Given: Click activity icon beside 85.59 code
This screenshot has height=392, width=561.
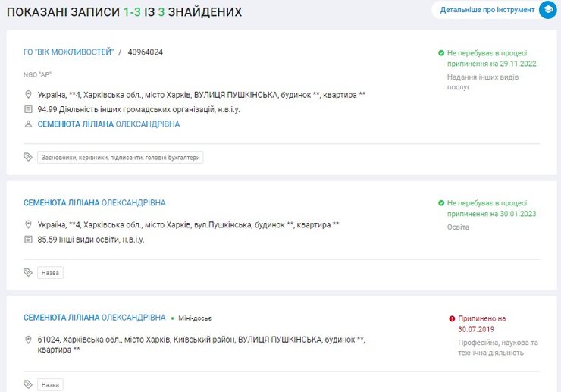Looking at the screenshot, I should [29, 240].
